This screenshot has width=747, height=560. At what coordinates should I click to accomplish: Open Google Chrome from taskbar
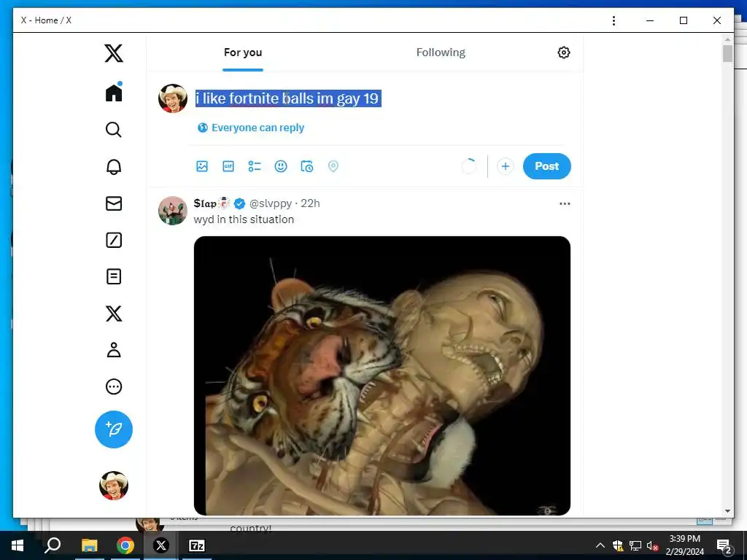pyautogui.click(x=125, y=545)
